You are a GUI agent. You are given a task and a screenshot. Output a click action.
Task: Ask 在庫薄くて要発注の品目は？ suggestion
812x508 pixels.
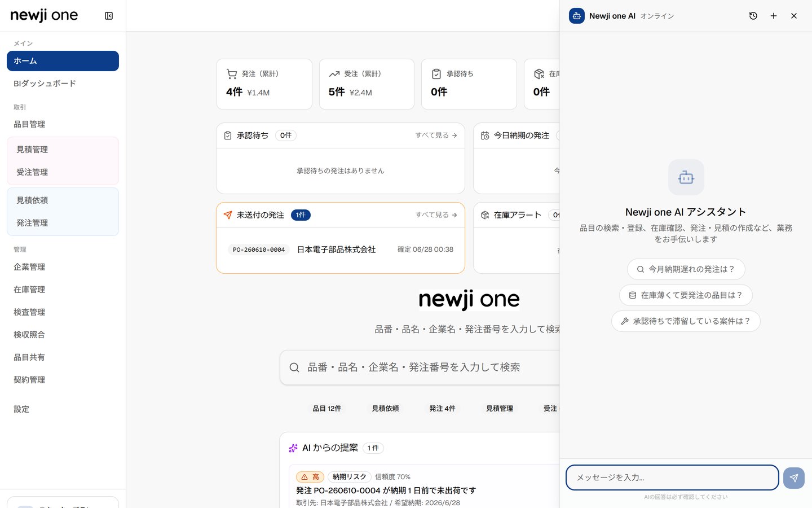(x=686, y=295)
